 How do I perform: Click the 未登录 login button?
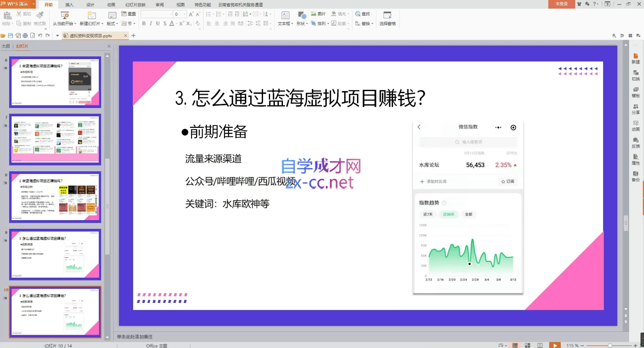click(x=561, y=4)
